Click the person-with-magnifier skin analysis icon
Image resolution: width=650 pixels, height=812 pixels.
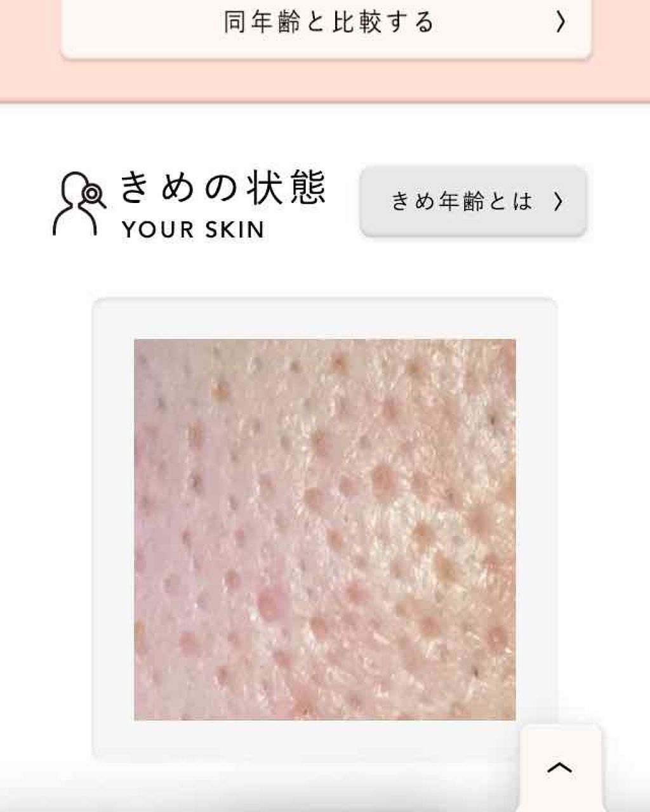(x=79, y=204)
